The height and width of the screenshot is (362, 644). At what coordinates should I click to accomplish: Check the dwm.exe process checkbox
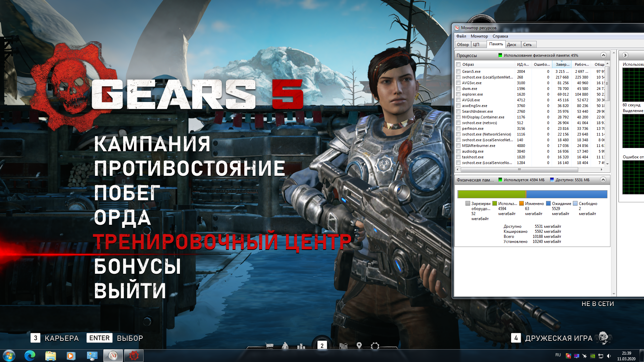click(x=458, y=89)
